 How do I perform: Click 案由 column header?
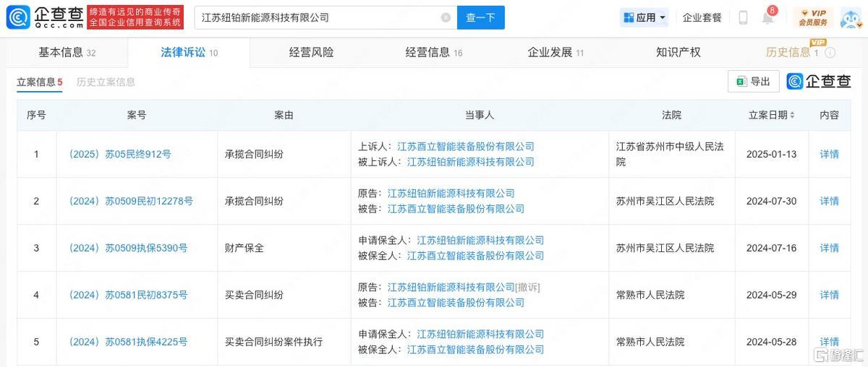coord(284,115)
